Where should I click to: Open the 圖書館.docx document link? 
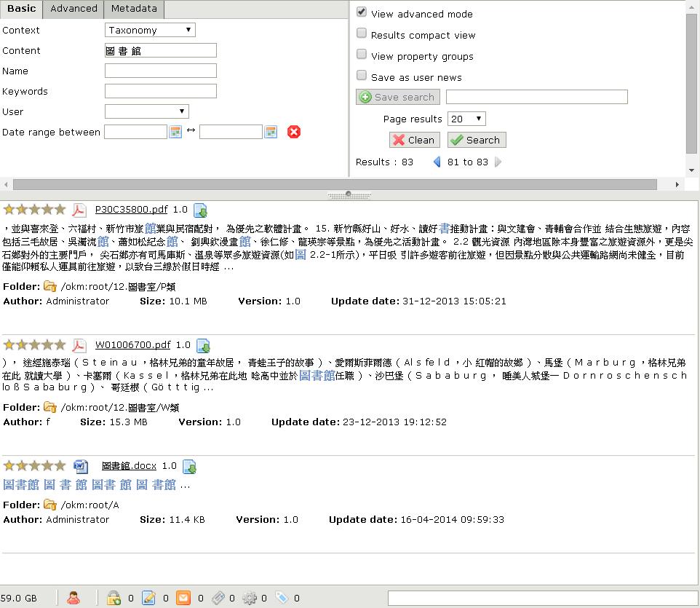129,465
